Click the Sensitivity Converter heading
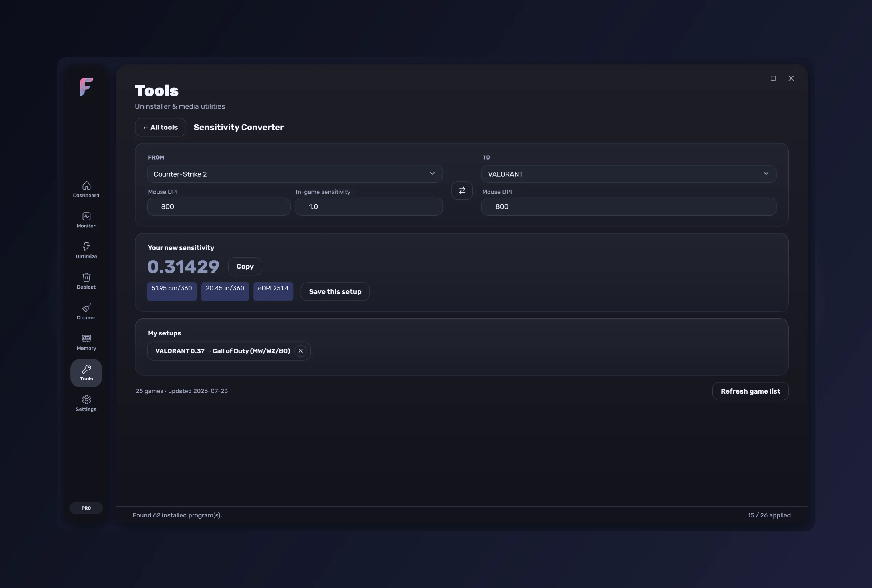 coord(238,128)
